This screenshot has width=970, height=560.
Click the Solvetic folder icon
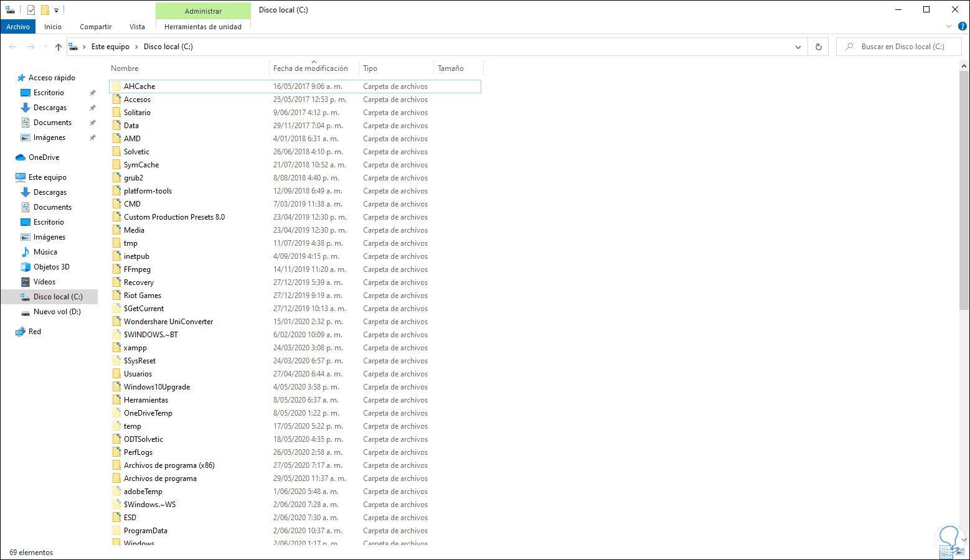click(x=116, y=152)
